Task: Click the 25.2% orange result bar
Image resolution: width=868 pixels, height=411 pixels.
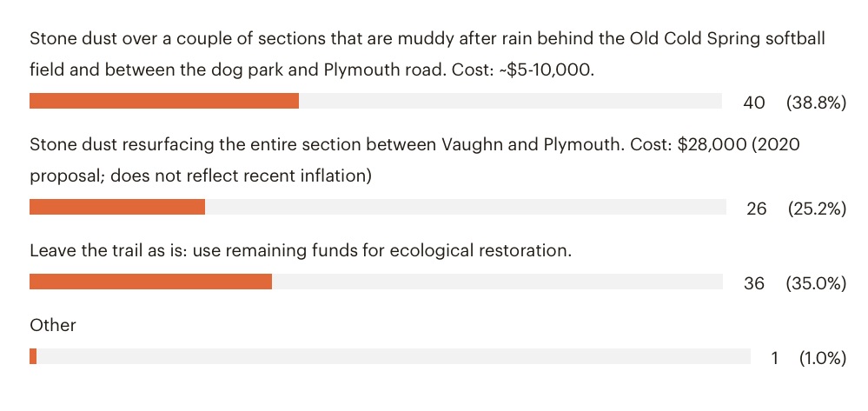Action: coord(116,207)
